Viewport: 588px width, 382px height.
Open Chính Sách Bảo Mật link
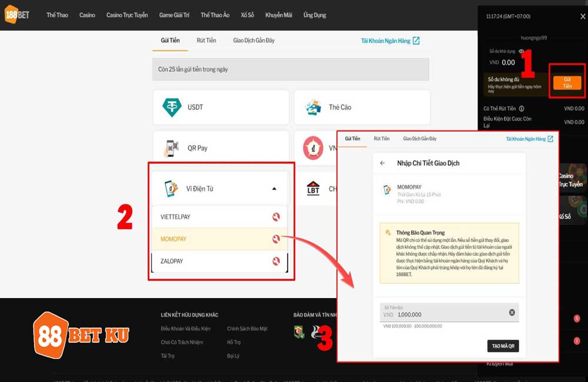247,329
